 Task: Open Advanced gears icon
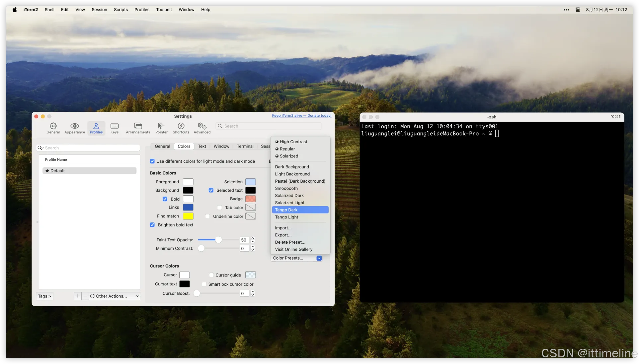point(202,126)
